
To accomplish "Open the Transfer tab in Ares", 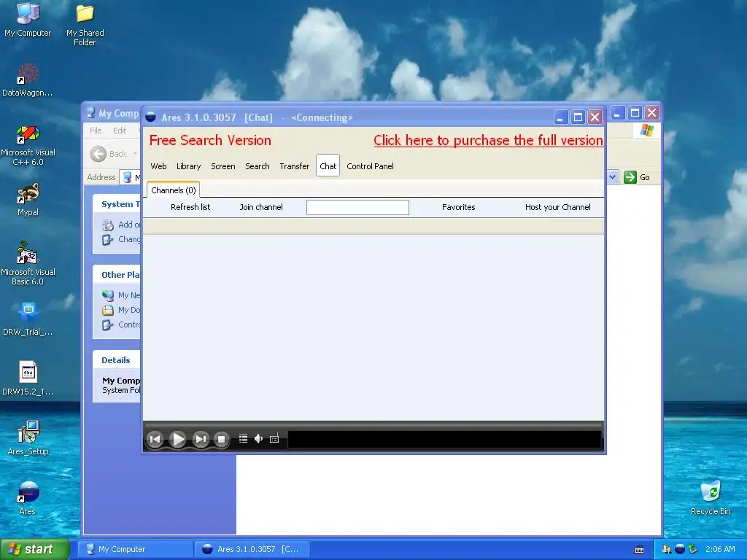I will [x=295, y=166].
